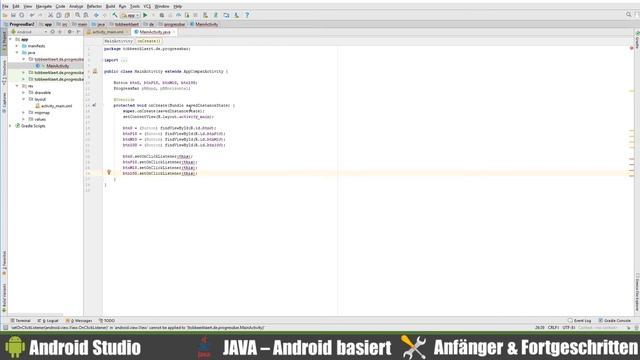Click the onCreate() structure breadcrumb
This screenshot has height=360, width=640.
tap(148, 41)
